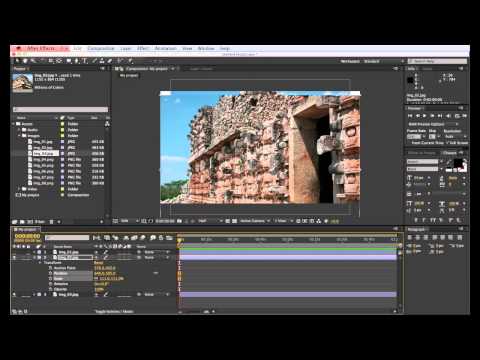Create new folder in Project panel
This screenshot has width=480, height=360.
22,222
